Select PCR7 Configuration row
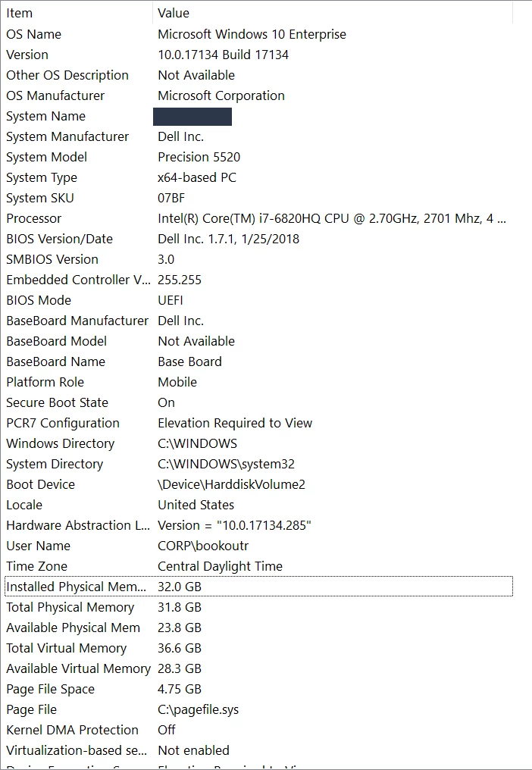Viewport: 532px width, 770px height. (259, 424)
